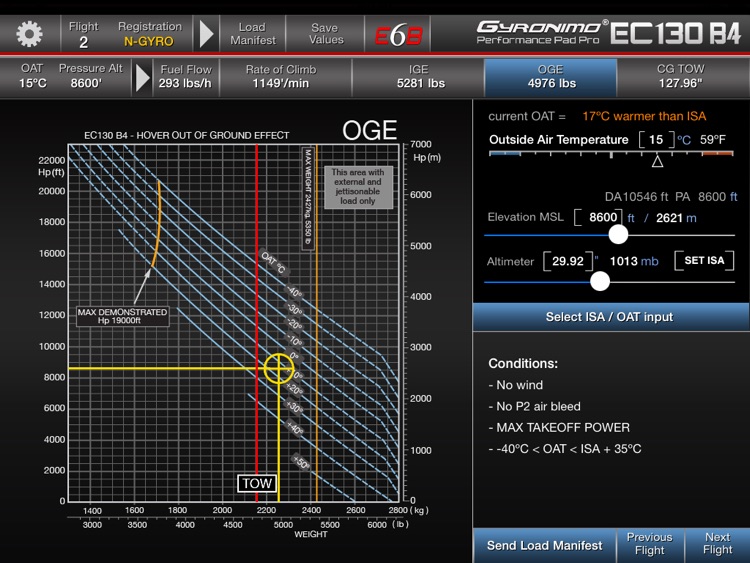The width and height of the screenshot is (750, 563).
Task: Go to Previous Flight
Action: [x=650, y=544]
